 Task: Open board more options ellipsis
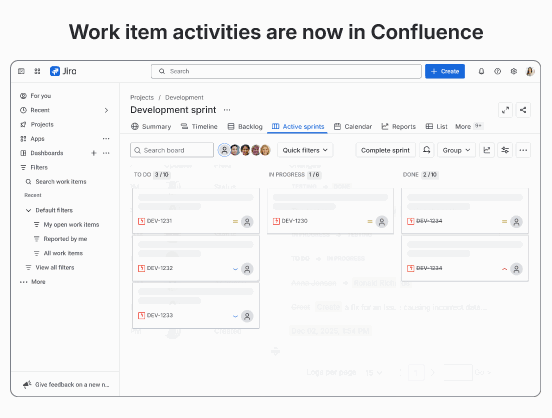[x=523, y=150]
